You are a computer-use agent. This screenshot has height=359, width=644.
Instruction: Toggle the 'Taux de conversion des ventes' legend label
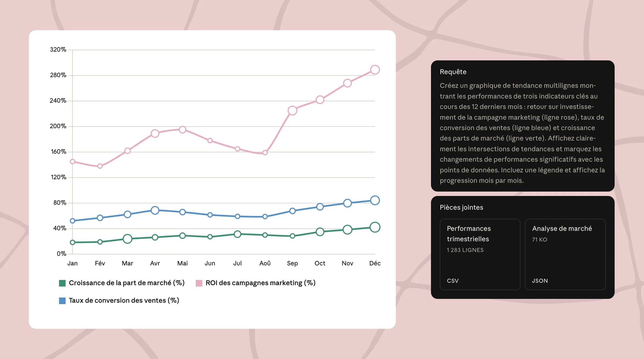click(x=124, y=301)
